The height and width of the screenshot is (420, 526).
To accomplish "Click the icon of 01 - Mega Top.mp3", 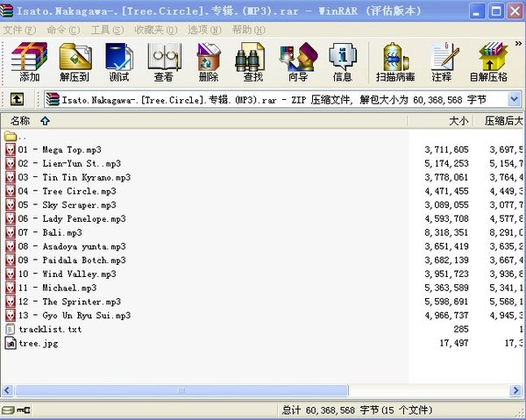I will click(x=11, y=149).
